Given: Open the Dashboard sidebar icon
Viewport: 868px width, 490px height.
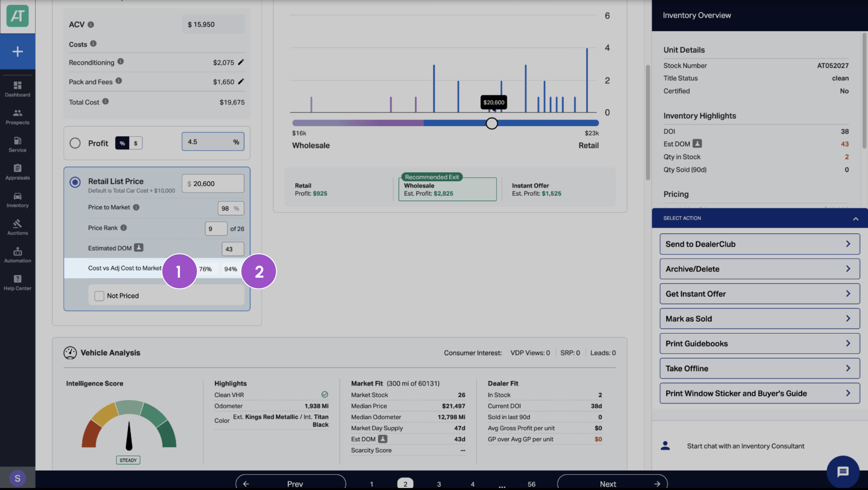Looking at the screenshot, I should (x=18, y=85).
